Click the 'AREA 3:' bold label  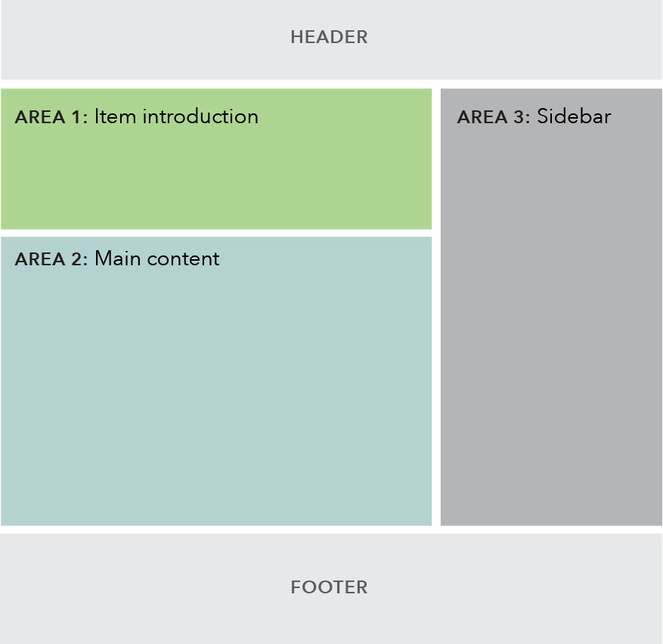coord(494,117)
